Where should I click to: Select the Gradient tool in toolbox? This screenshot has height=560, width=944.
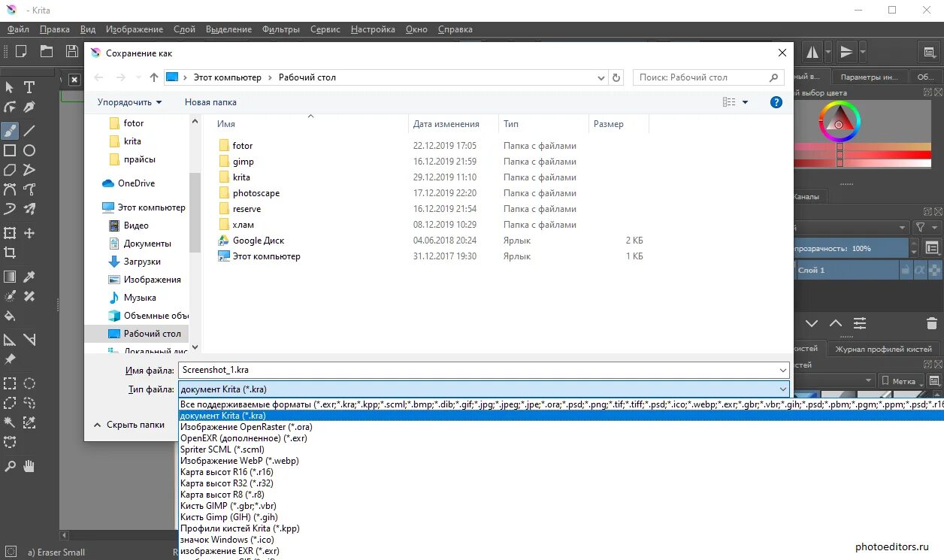pos(10,277)
